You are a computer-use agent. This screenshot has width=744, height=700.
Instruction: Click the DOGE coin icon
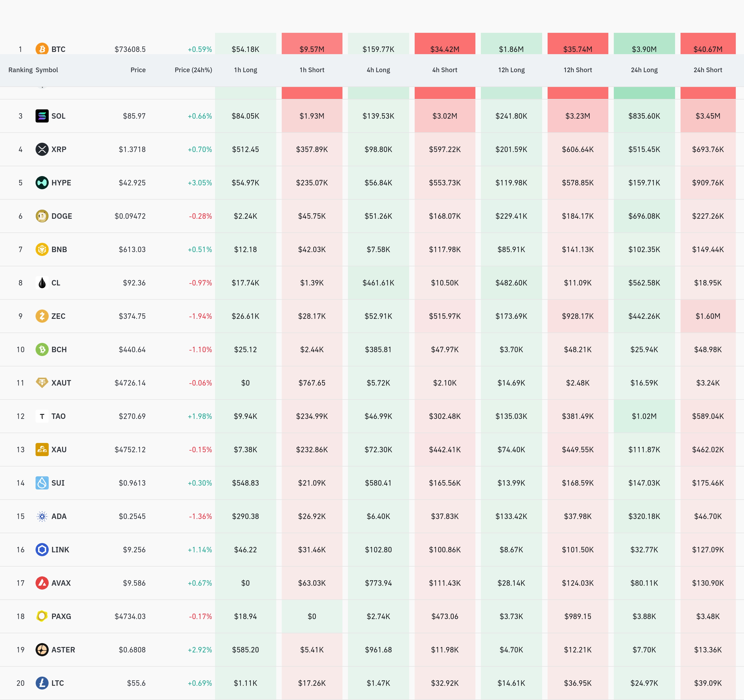[x=42, y=216]
